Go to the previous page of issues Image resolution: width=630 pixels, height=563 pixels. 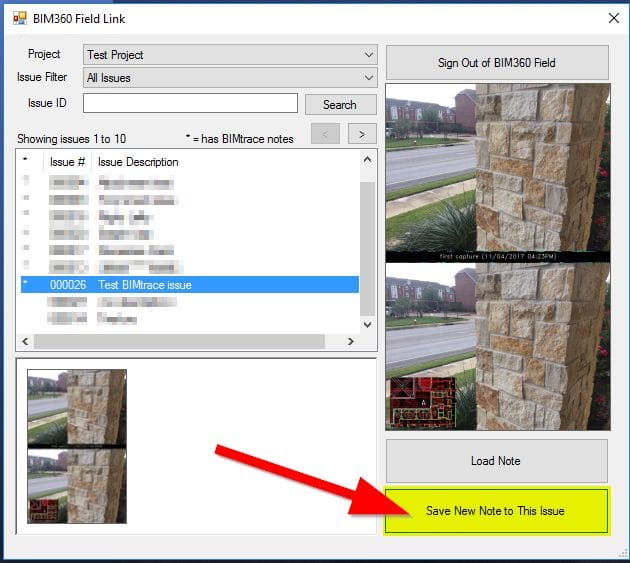325,134
